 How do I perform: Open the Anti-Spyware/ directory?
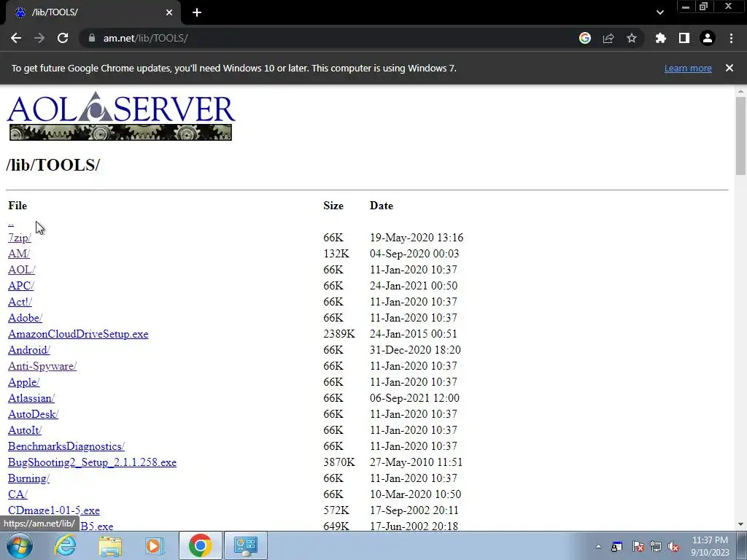click(42, 366)
